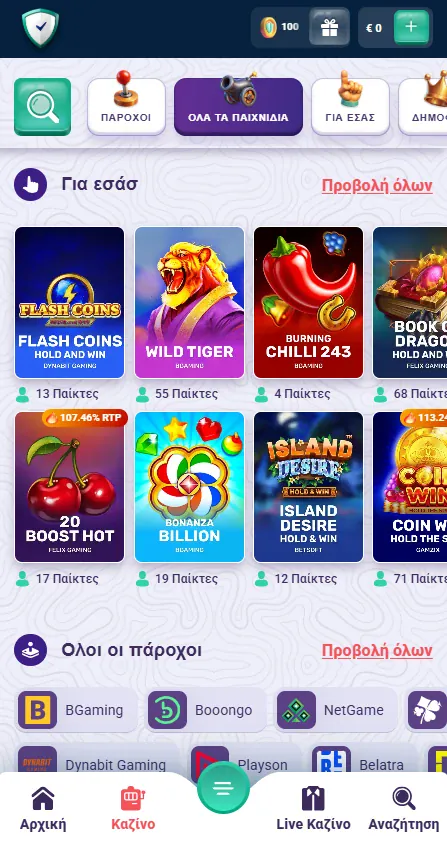Viewport: 447px width, 844px height.
Task: Tap Αναζήτηση in the bottom navigation
Action: [403, 808]
